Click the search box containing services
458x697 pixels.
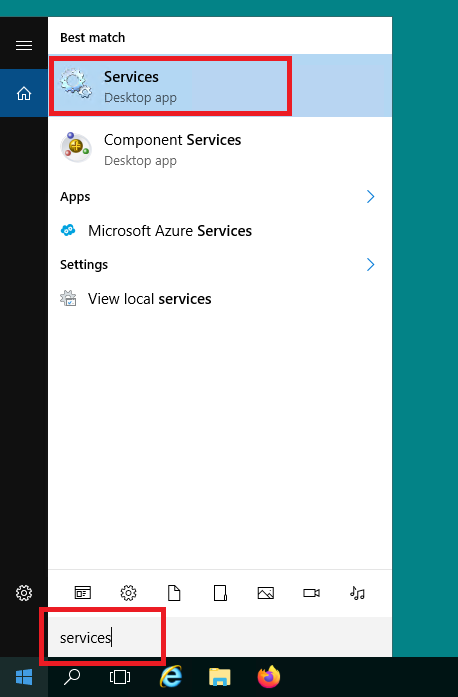coord(220,637)
